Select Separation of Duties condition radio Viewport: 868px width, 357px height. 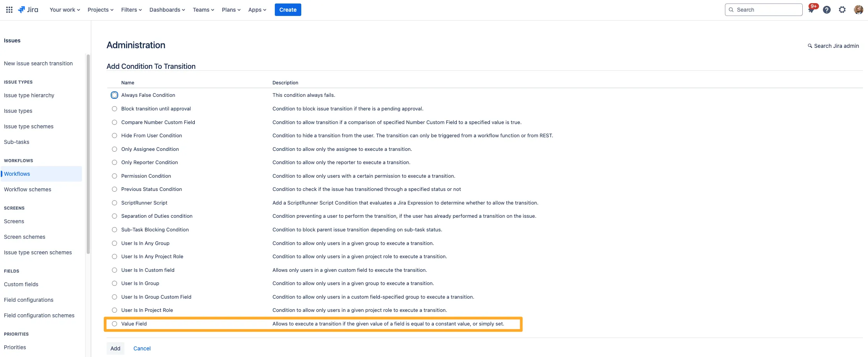[x=114, y=216]
